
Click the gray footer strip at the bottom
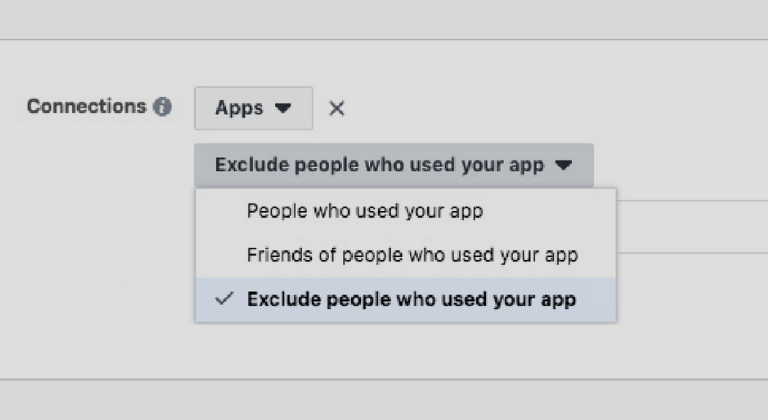coord(384,400)
